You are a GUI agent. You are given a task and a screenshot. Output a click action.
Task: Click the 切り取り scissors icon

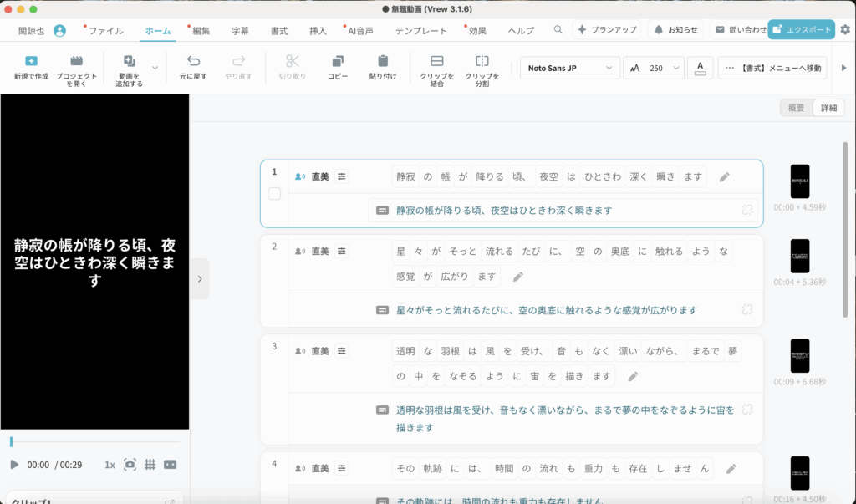coord(293,61)
